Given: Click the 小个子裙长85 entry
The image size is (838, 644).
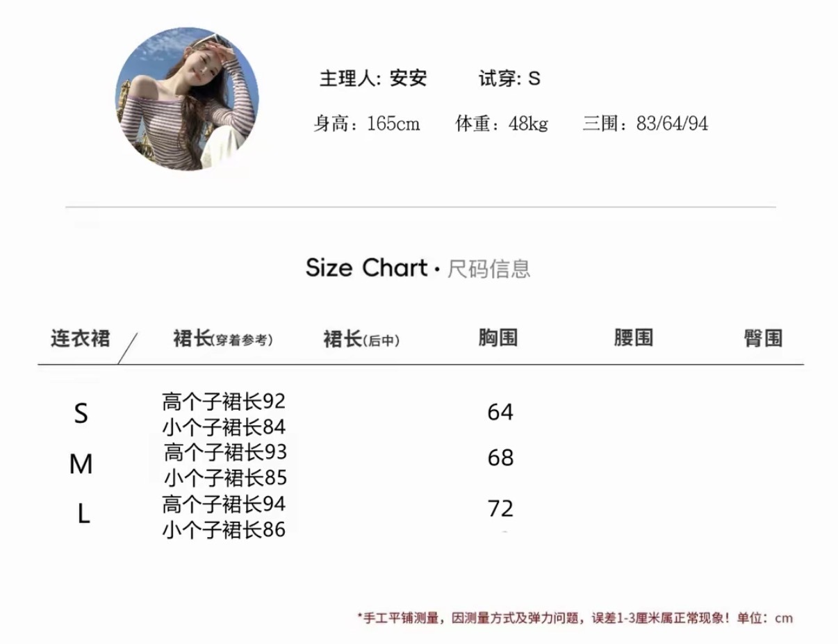Looking at the screenshot, I should (225, 478).
